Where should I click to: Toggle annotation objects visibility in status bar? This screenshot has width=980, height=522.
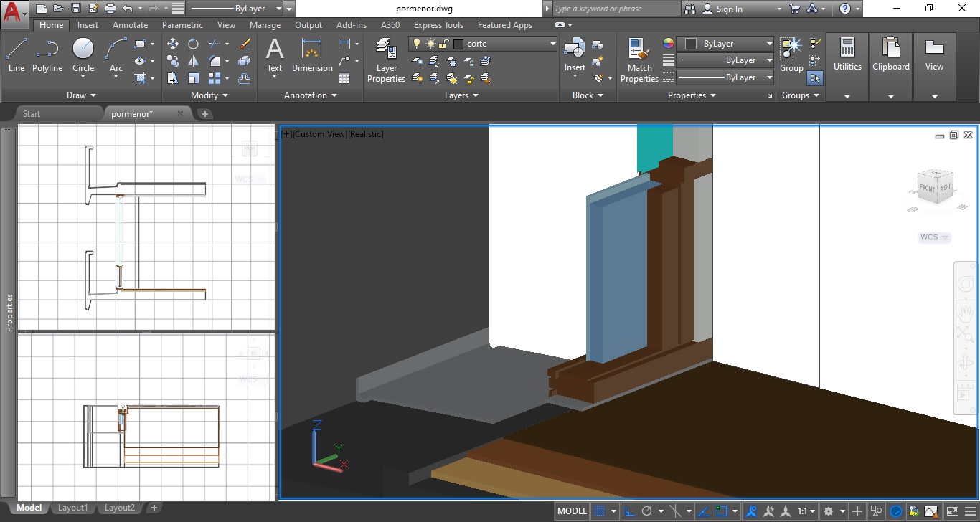(x=751, y=511)
